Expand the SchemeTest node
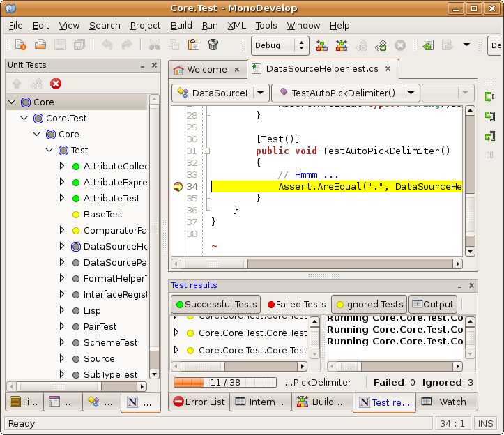This screenshot has width=504, height=435. click(62, 342)
